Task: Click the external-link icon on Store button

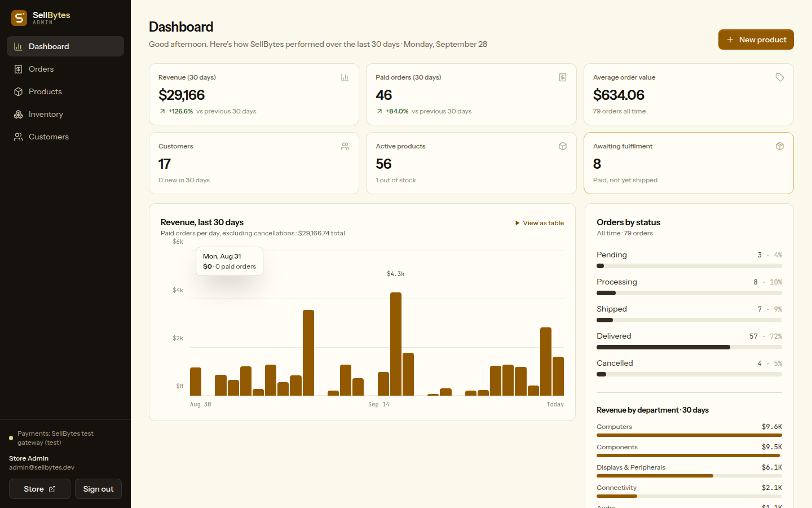Action: (52, 489)
